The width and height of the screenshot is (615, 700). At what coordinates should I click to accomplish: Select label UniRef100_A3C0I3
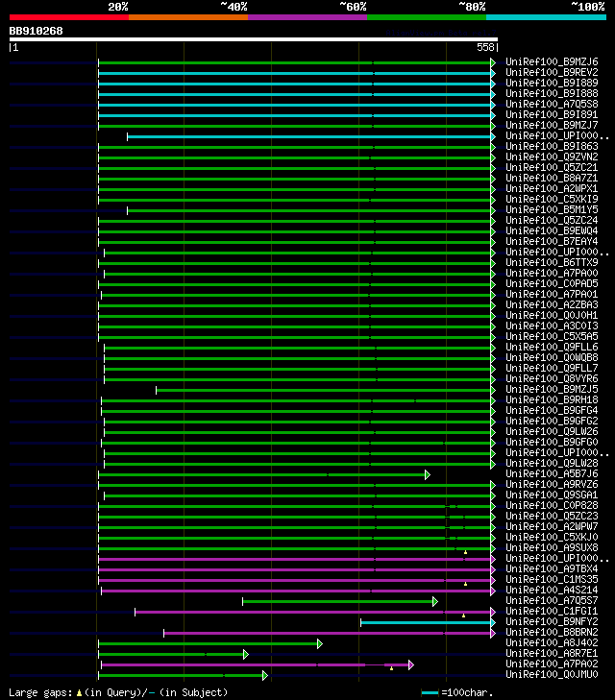(x=552, y=326)
